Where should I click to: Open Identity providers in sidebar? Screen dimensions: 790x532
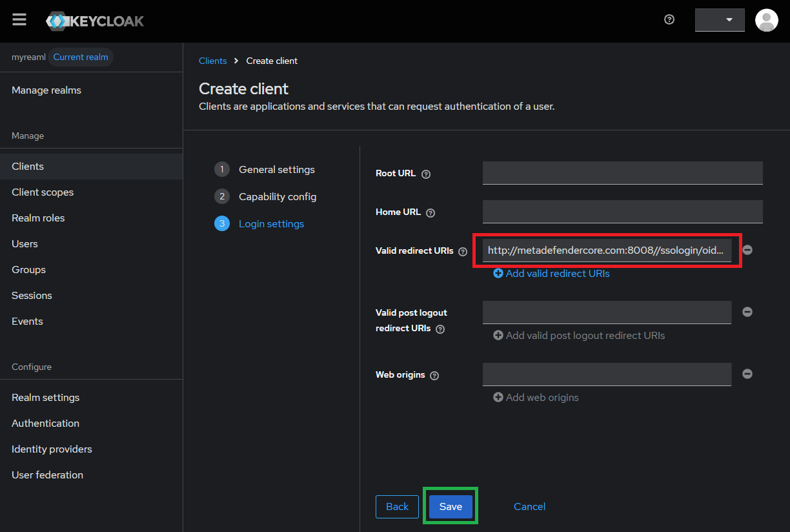pyautogui.click(x=52, y=449)
